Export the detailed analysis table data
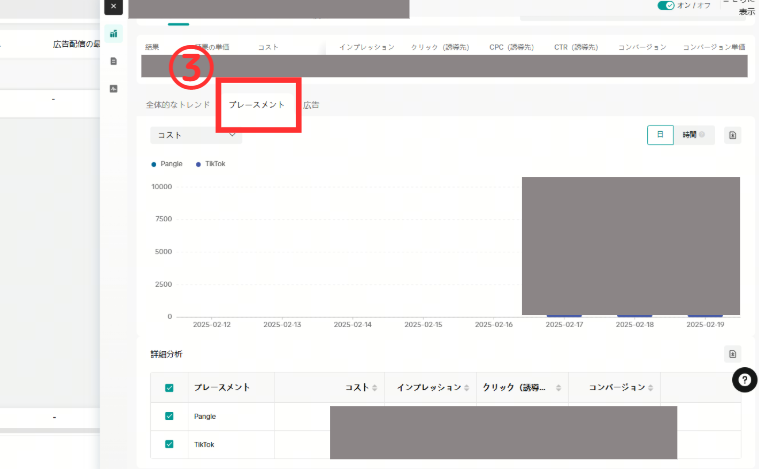Screen dimensions: 759x469 coord(732,354)
